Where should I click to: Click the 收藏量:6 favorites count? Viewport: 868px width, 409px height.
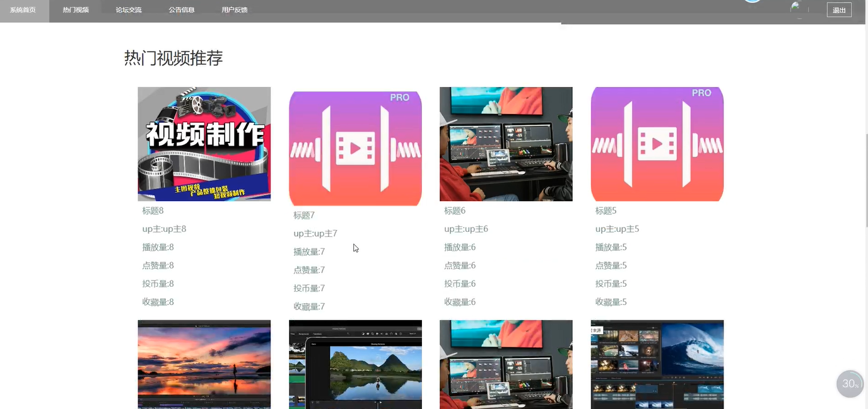[460, 302]
